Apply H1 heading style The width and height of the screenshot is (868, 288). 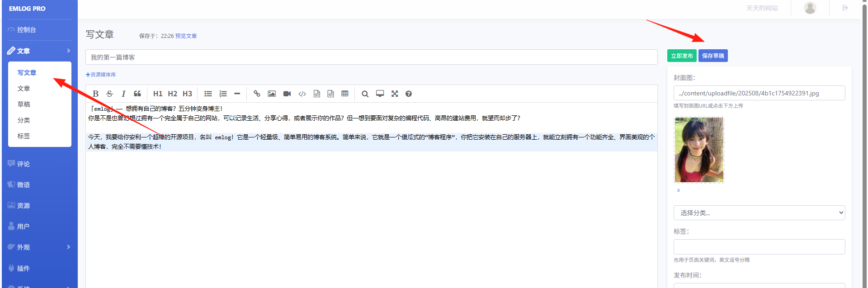point(158,94)
